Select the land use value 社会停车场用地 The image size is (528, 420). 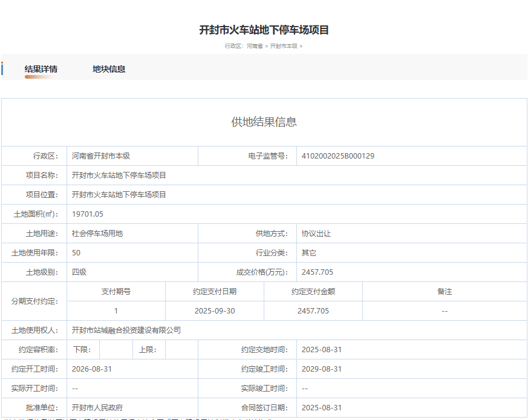[x=97, y=234]
